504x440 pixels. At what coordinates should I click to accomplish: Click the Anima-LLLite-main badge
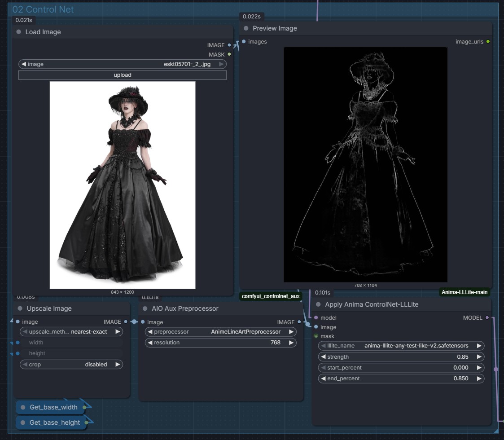[x=465, y=292]
